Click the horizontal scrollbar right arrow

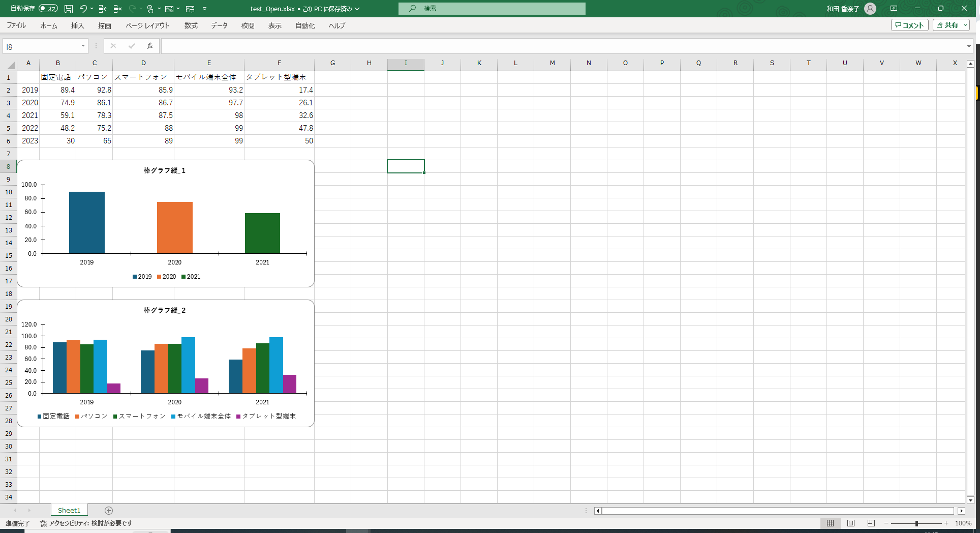(x=961, y=511)
